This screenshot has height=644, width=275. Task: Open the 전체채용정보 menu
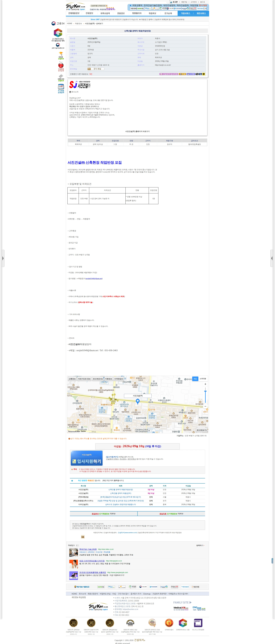click(74, 13)
